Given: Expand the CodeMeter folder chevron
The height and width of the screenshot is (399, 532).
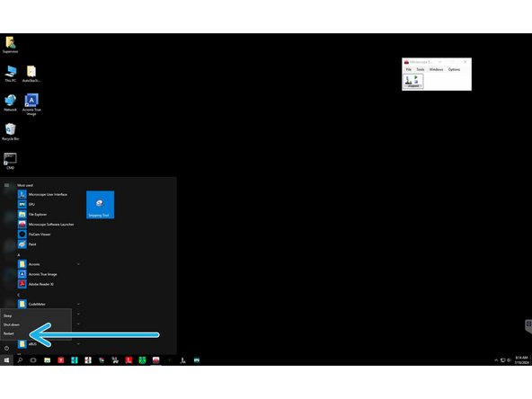Looking at the screenshot, I should [78, 304].
